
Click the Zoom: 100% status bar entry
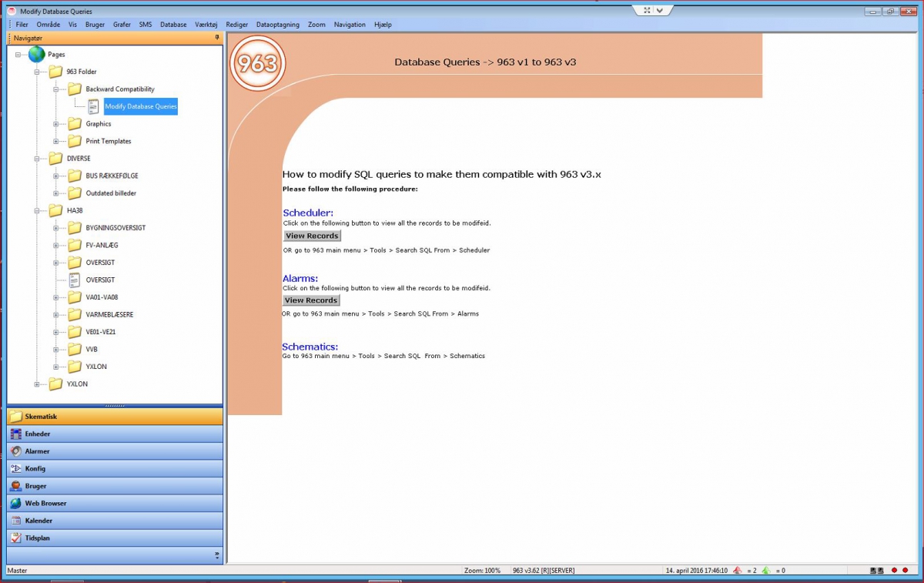[482, 571]
